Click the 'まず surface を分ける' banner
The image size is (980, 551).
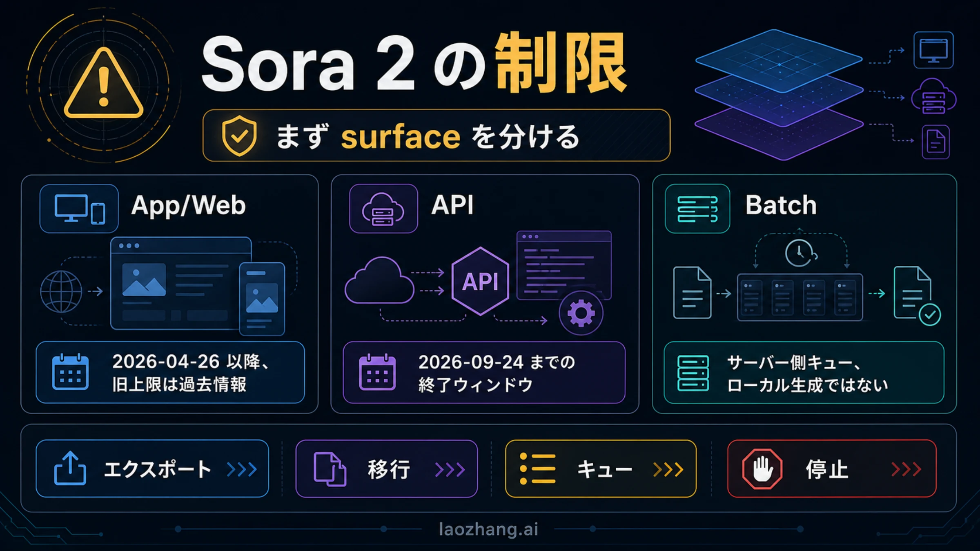point(437,136)
